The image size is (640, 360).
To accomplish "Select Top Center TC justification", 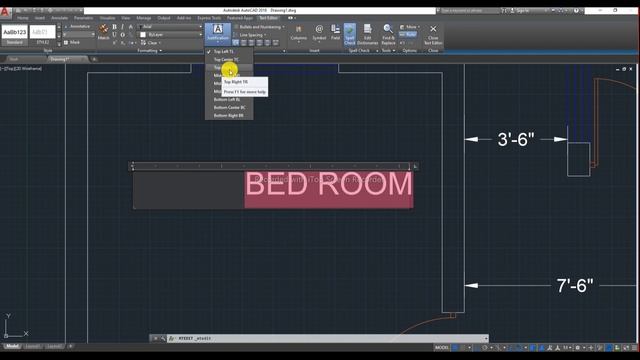I will tap(229, 60).
